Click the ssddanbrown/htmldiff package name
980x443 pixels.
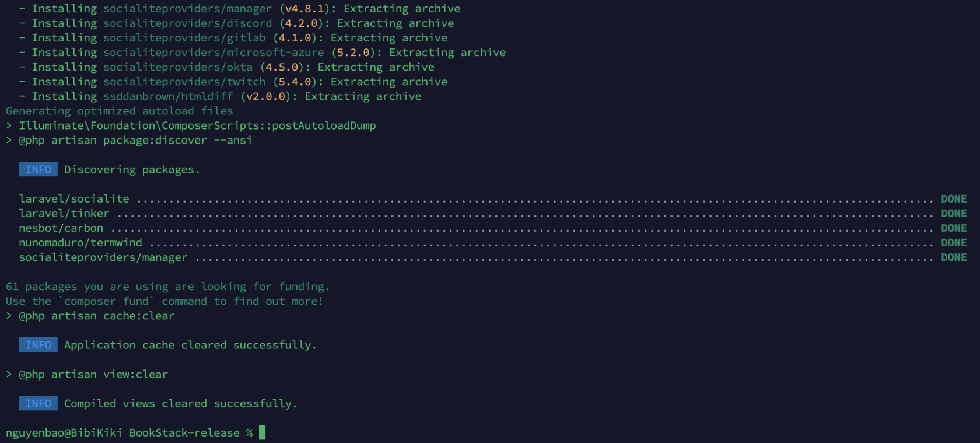click(x=168, y=96)
